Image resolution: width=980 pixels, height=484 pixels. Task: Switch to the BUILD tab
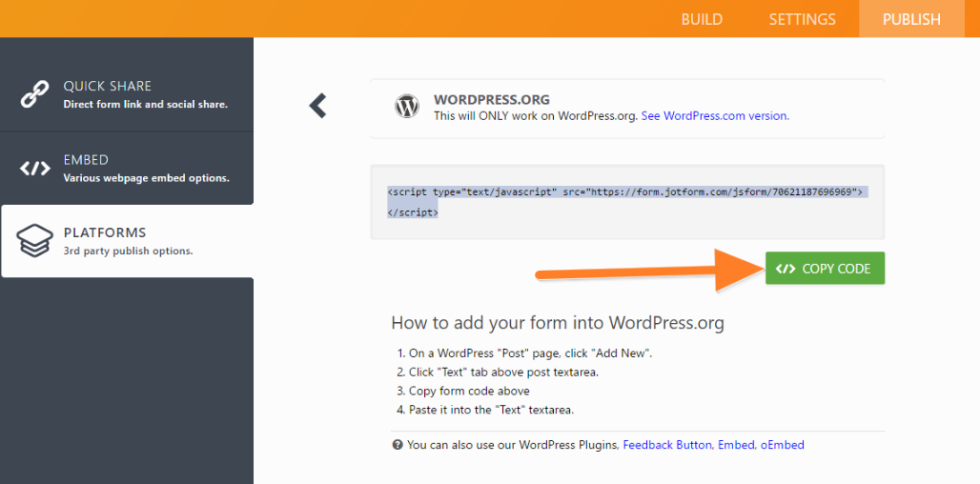(702, 19)
